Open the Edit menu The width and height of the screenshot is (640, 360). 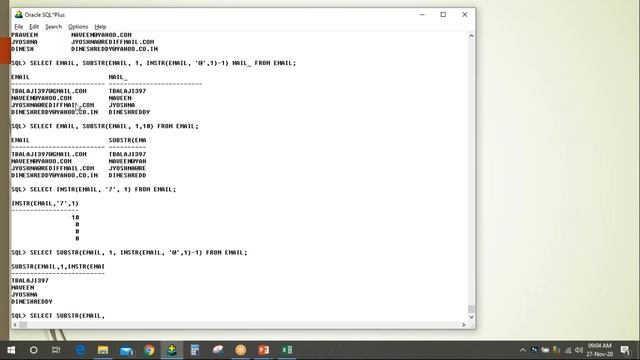[x=34, y=27]
